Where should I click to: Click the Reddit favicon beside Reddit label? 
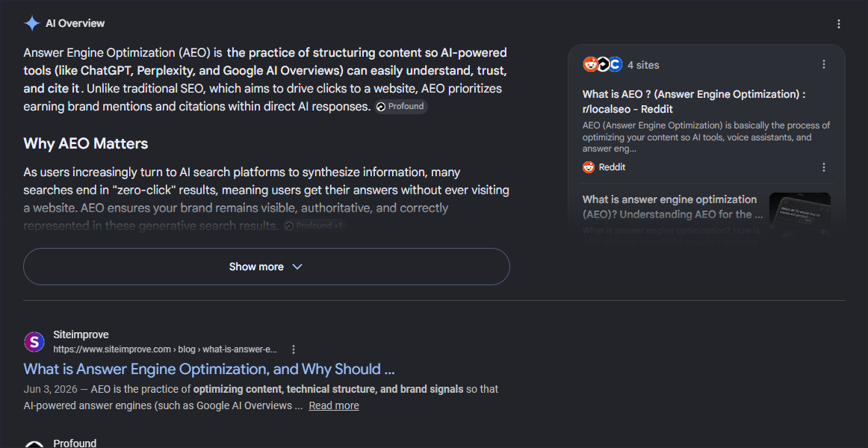coord(589,167)
